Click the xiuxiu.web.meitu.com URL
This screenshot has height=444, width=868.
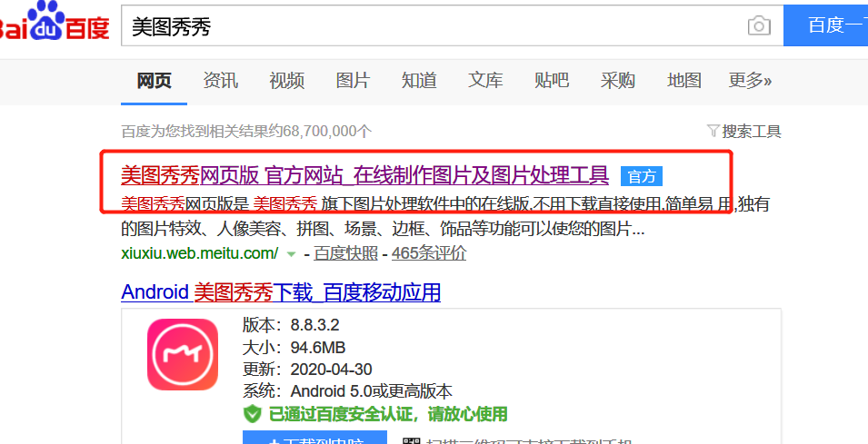200,253
